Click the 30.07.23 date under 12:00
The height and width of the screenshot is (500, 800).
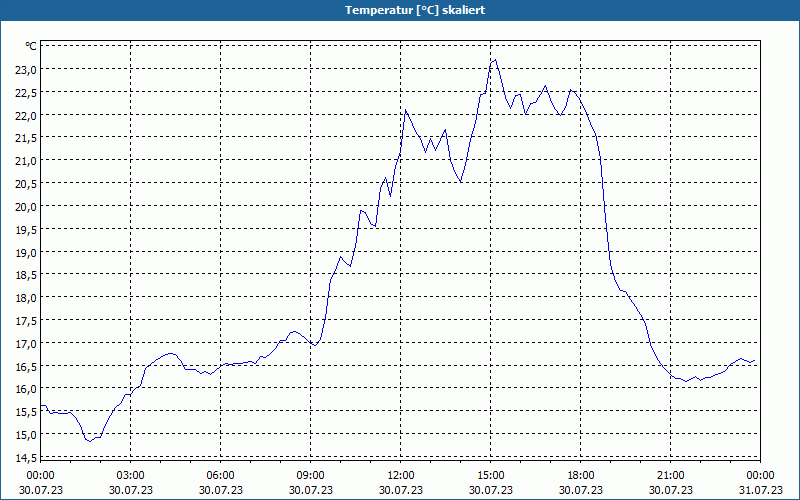[x=401, y=490]
